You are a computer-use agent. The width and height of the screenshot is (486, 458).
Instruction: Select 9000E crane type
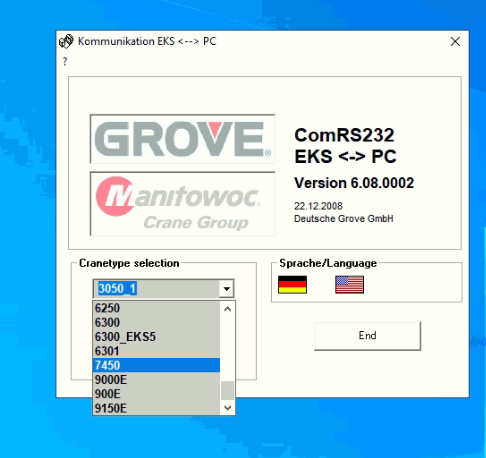(156, 380)
